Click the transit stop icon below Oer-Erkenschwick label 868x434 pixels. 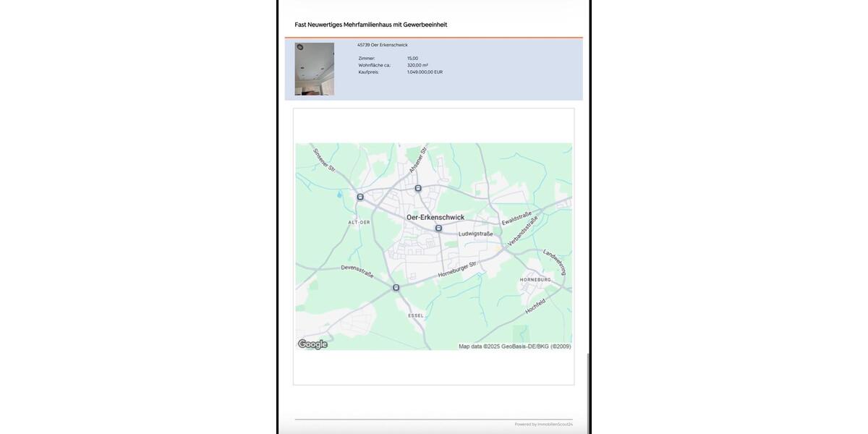(438, 229)
